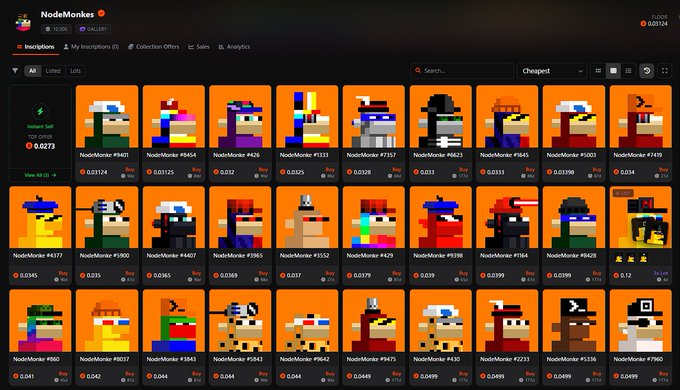Open NodeMonke #860 image
The image size is (680, 390).
40,321
